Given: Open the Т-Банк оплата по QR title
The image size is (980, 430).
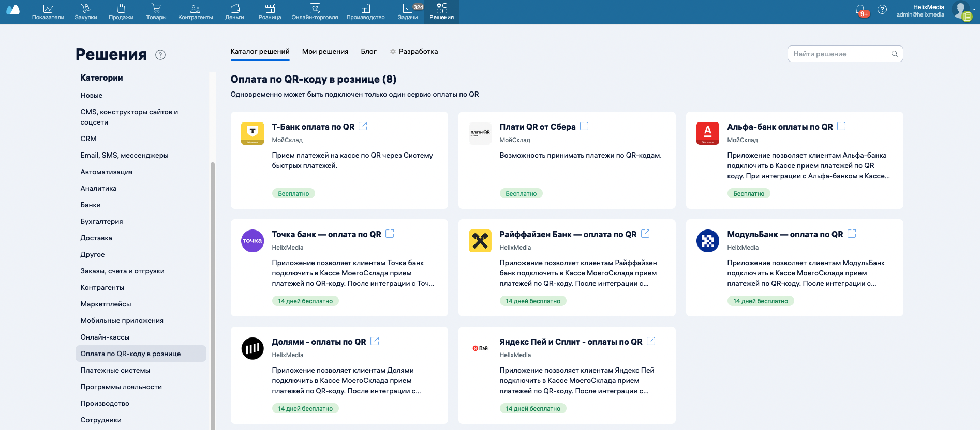Looking at the screenshot, I should (313, 127).
